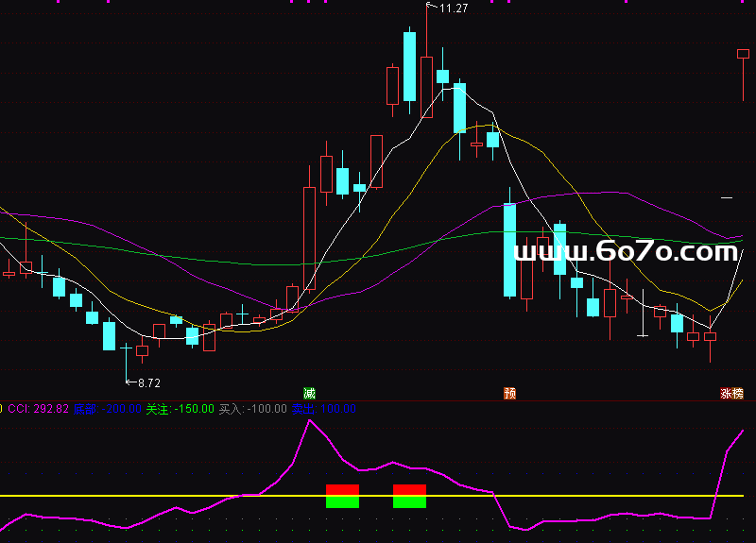This screenshot has height=543, width=756.
Task: Click green half of left signal block
Action: (x=342, y=501)
